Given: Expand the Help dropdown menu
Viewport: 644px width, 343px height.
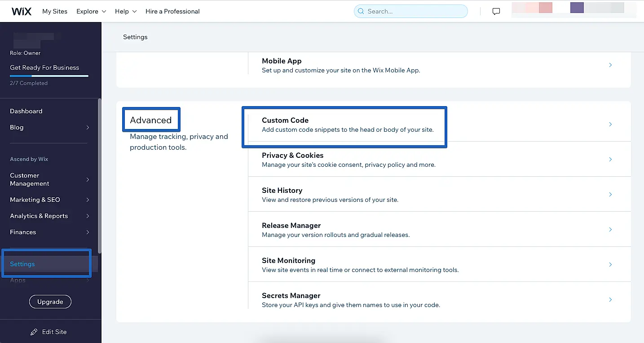Looking at the screenshot, I should click(125, 11).
